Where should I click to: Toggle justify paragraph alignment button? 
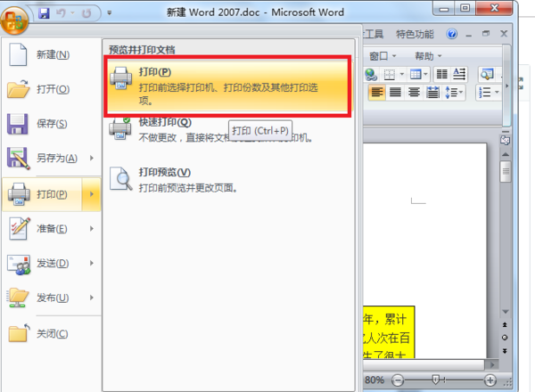click(x=395, y=93)
